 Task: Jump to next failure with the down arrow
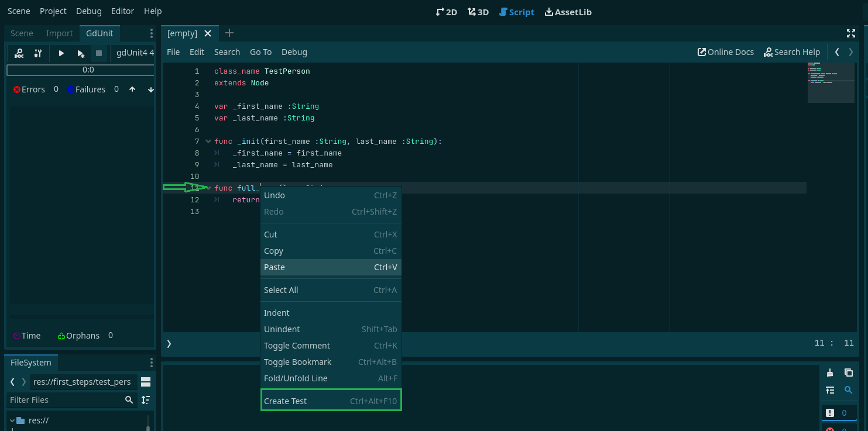[150, 89]
